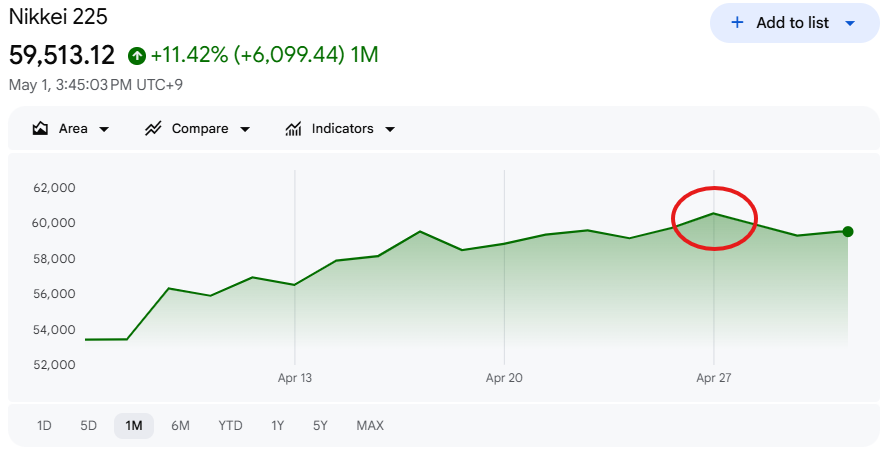Click the Apr 27 axis label
892x457 pixels.
click(x=714, y=378)
